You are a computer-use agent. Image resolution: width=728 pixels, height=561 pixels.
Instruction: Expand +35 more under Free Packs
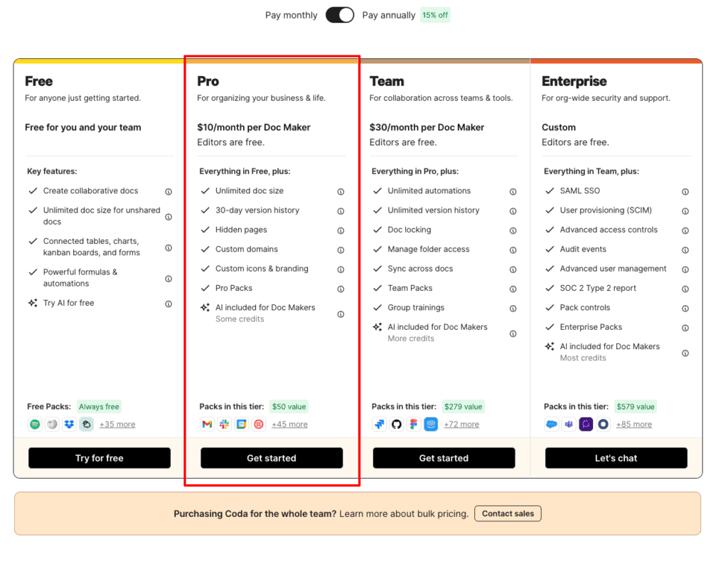pos(117,424)
